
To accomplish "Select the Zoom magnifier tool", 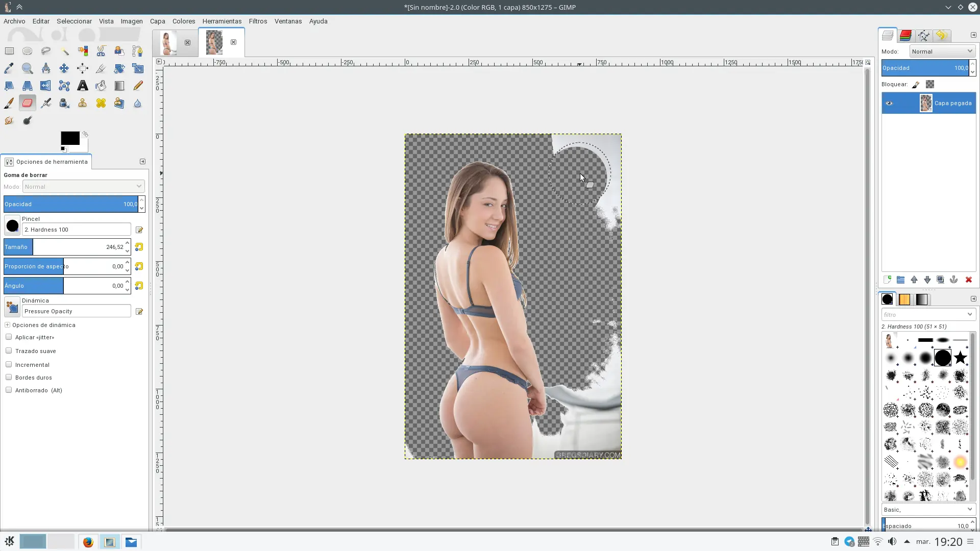I will click(28, 68).
